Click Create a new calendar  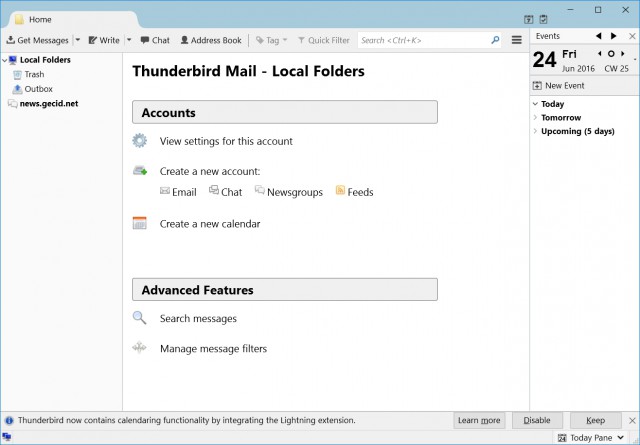tap(210, 224)
